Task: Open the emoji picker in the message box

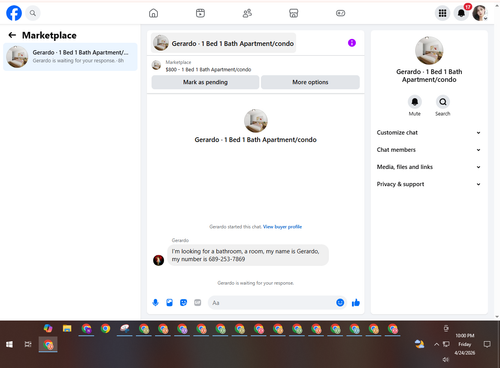Action: [x=340, y=303]
